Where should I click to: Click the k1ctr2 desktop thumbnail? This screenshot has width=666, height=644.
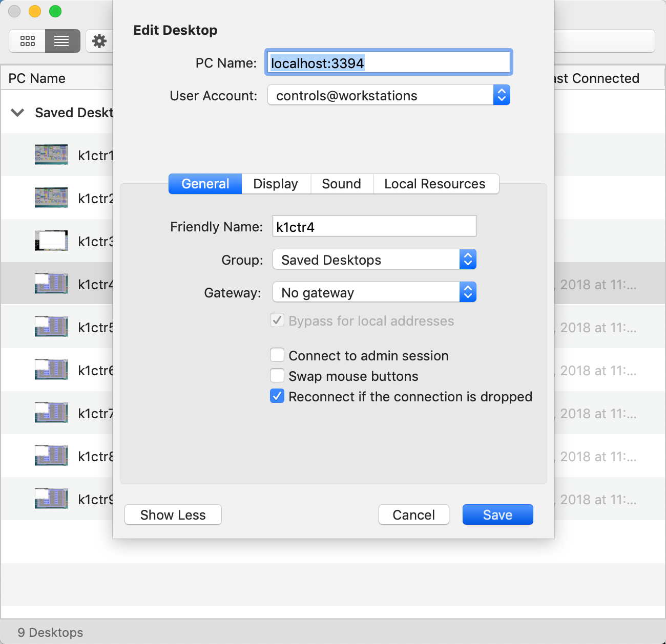(51, 198)
